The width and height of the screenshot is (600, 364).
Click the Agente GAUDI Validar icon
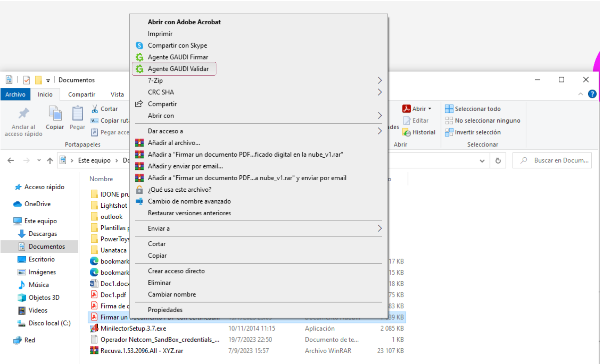coord(139,69)
